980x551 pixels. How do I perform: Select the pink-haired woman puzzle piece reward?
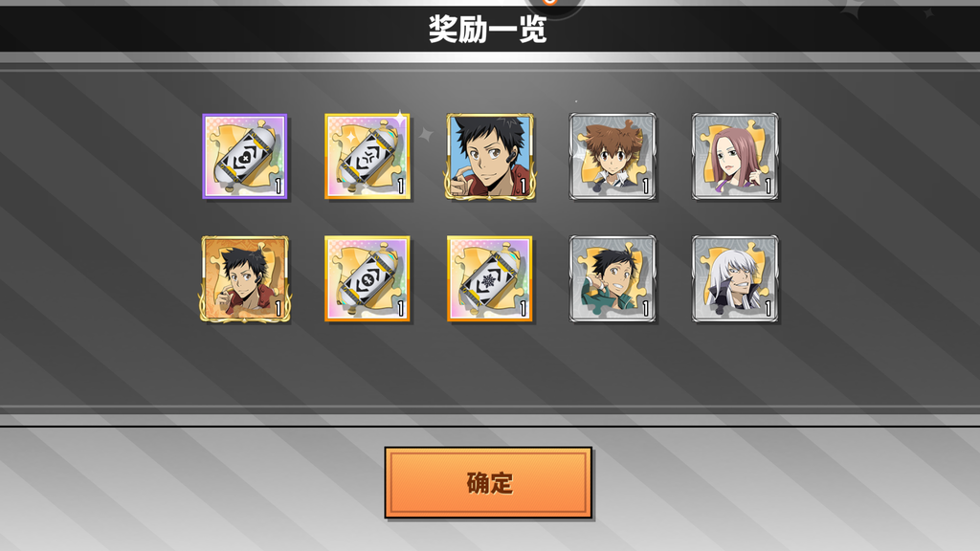(x=735, y=156)
